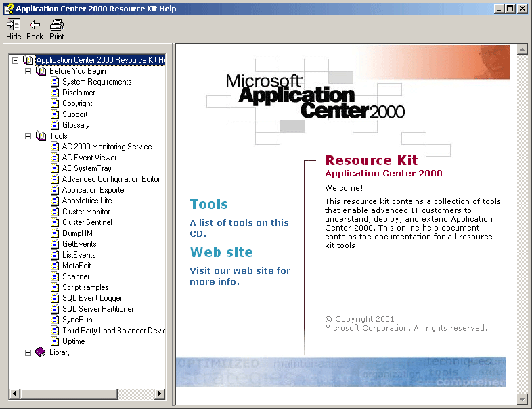The image size is (532, 409).
Task: Follow the blue Tools heading link
Action: pos(208,204)
